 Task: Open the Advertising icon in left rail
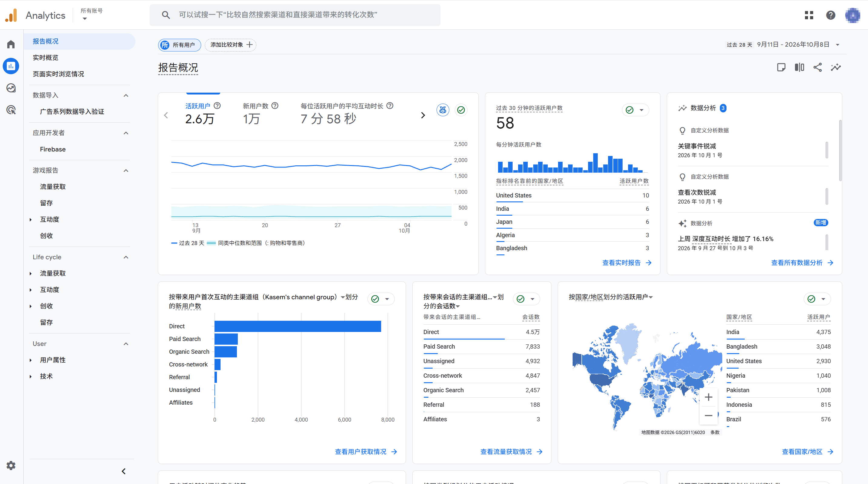click(11, 110)
